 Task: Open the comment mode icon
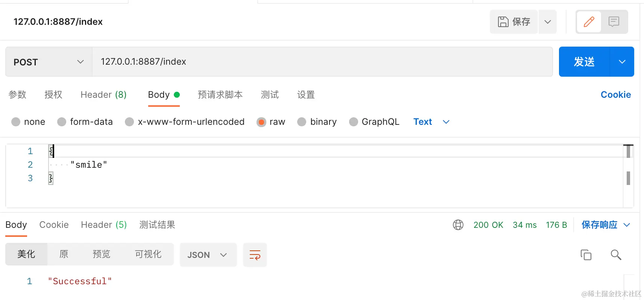614,22
